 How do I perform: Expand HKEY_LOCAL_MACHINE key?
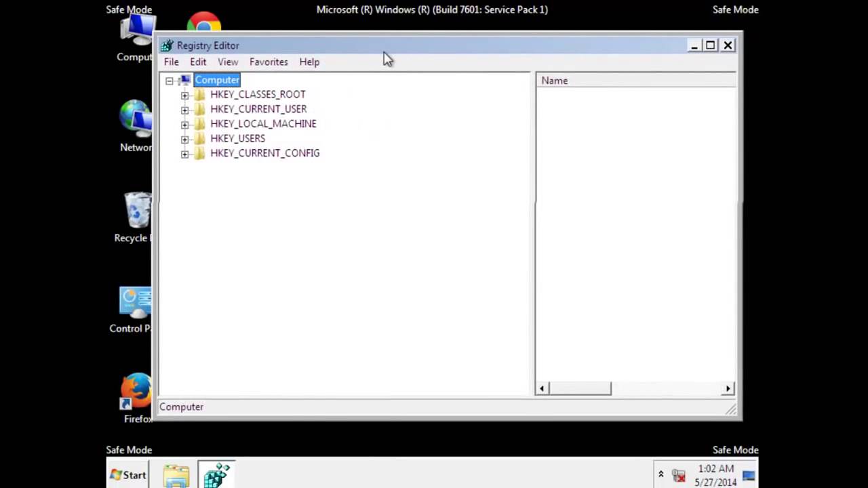pyautogui.click(x=184, y=124)
